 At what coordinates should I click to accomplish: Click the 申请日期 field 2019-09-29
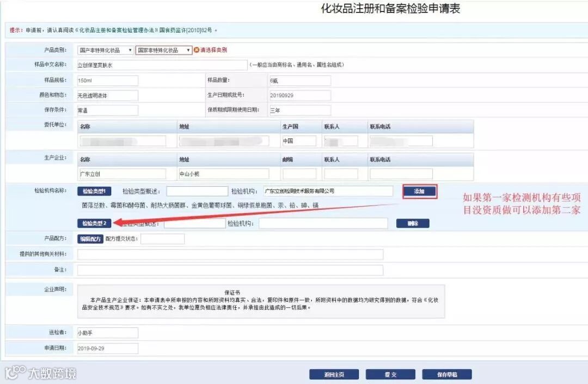tap(108, 349)
